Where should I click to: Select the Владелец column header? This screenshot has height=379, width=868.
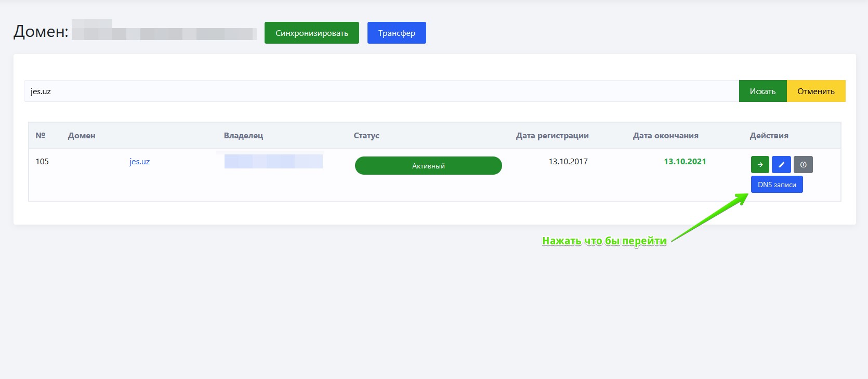243,136
